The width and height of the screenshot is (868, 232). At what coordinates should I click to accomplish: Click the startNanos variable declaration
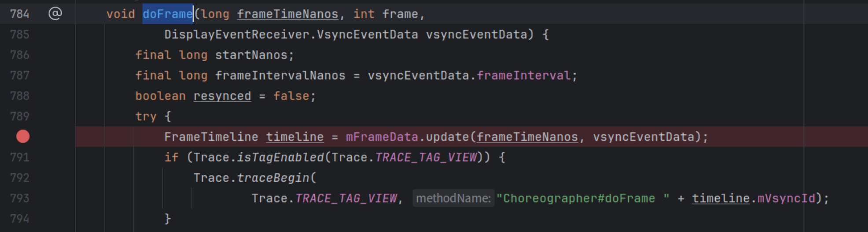(251, 55)
